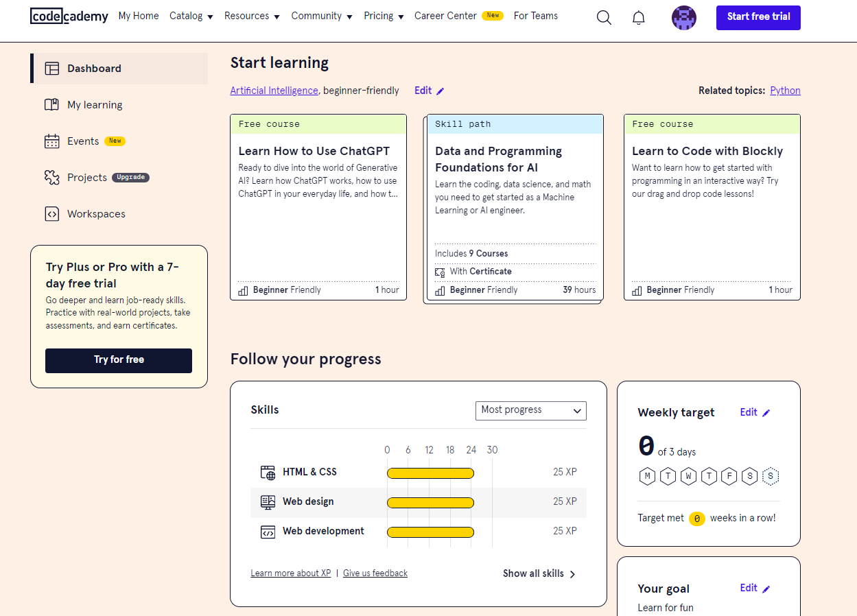
Task: Click the Events calendar icon
Action: coord(52,141)
